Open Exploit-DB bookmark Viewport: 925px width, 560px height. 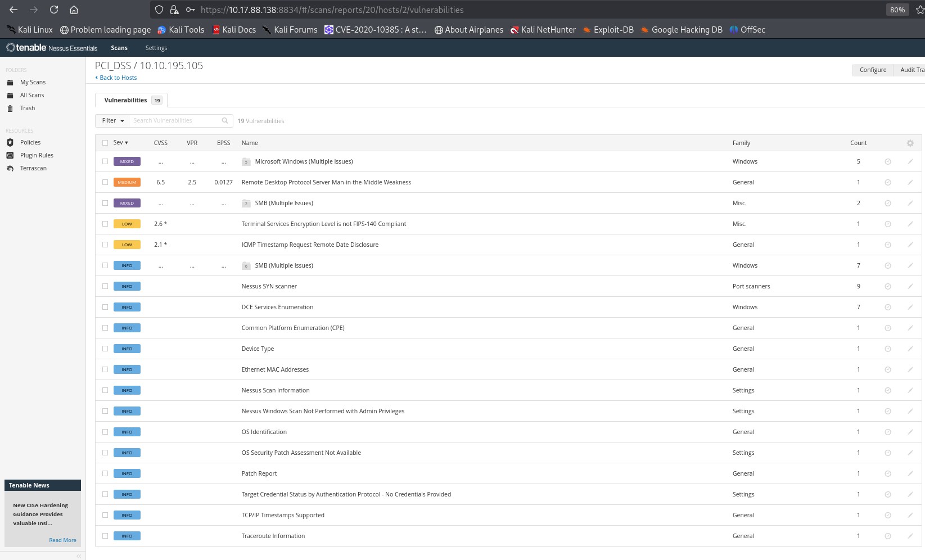click(608, 30)
